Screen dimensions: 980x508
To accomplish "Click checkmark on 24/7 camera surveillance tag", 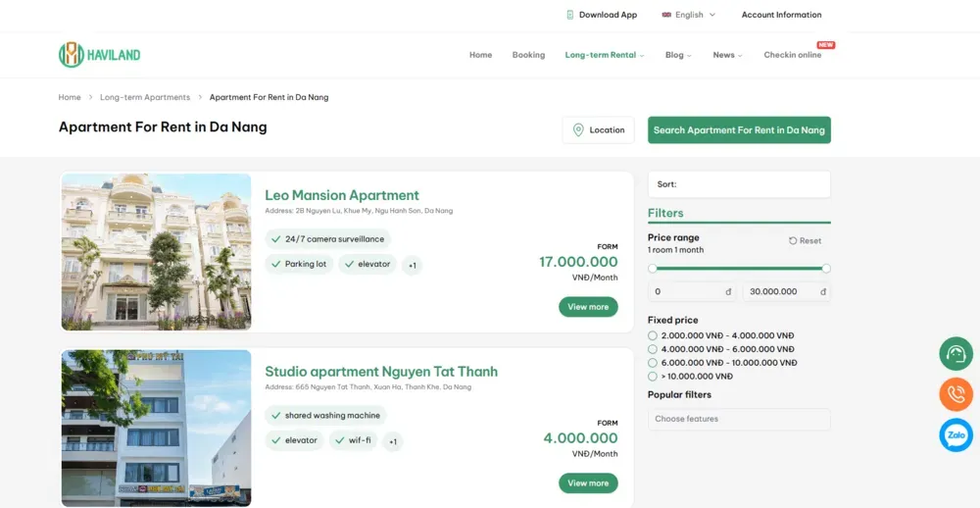I will coord(275,239).
